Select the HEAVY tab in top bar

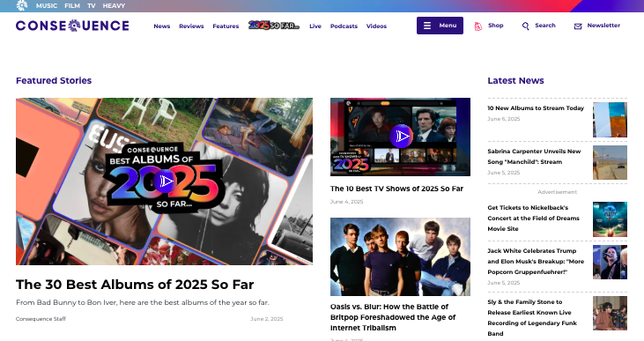[114, 6]
